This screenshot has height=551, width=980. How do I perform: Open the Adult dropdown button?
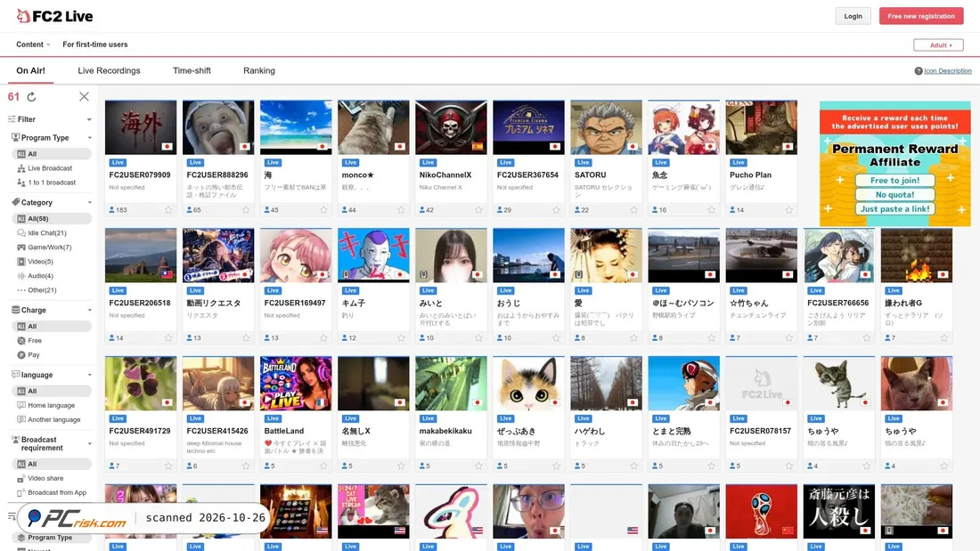(x=938, y=45)
